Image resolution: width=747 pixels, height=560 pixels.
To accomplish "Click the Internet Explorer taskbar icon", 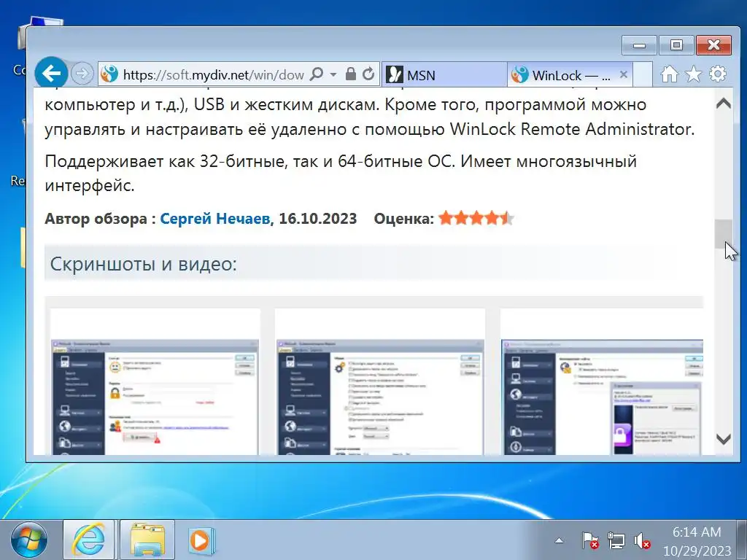I will [88, 540].
